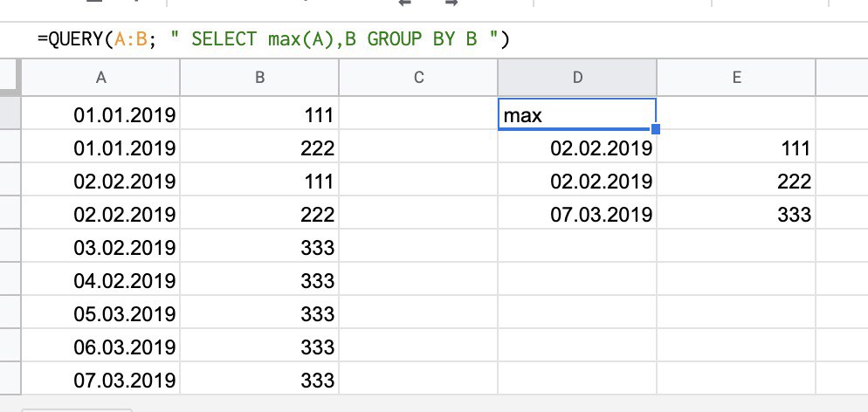Select cell 07.03.2019 in column D

tap(577, 215)
